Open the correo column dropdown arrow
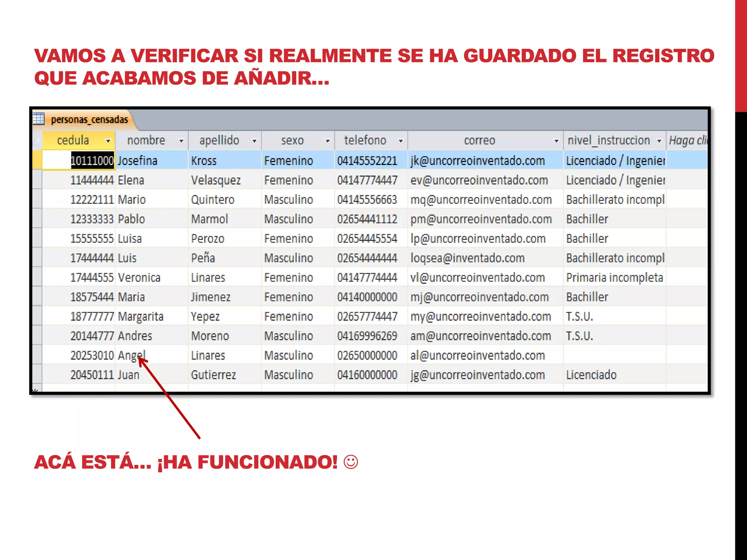This screenshot has height=560, width=747. point(556,141)
